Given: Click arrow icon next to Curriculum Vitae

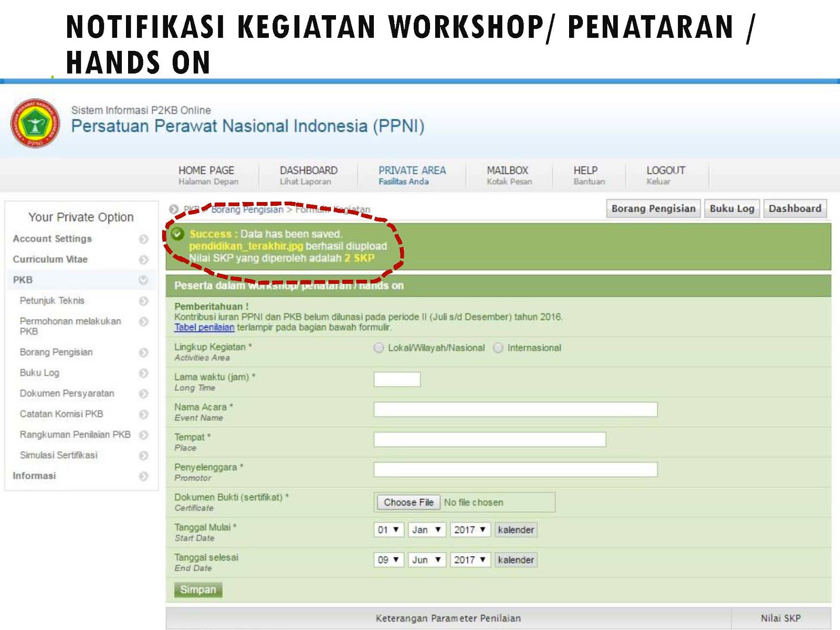Looking at the screenshot, I should click(x=143, y=260).
